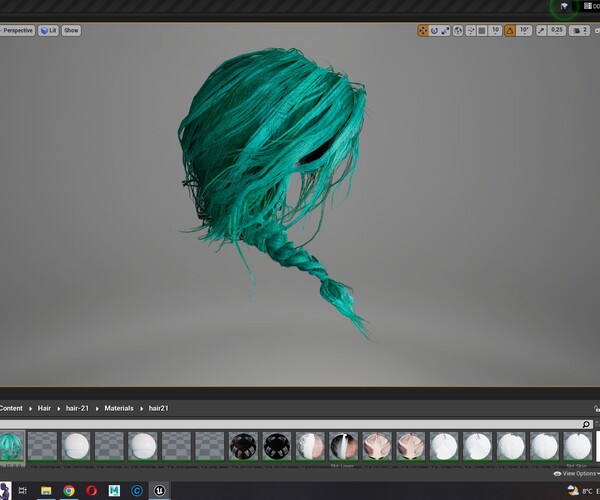This screenshot has width=600, height=500.
Task: Click the hair21 breadcrumb folder
Action: click(158, 408)
